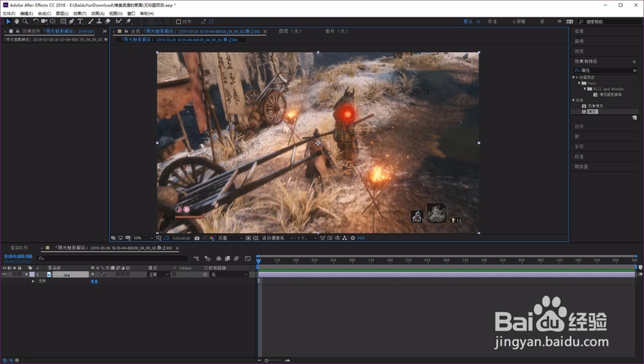Select the Roto Brush tool
Image resolution: width=644 pixels, height=364 pixels.
click(118, 21)
